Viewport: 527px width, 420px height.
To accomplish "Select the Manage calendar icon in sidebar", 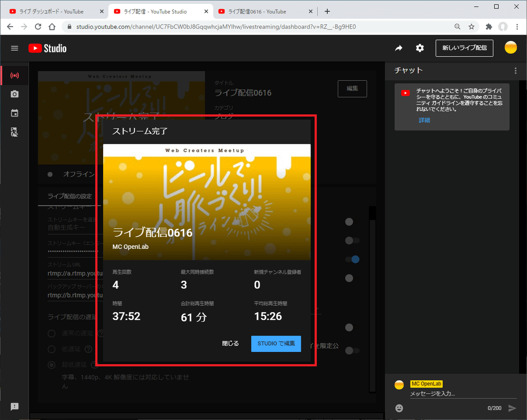I will click(14, 113).
